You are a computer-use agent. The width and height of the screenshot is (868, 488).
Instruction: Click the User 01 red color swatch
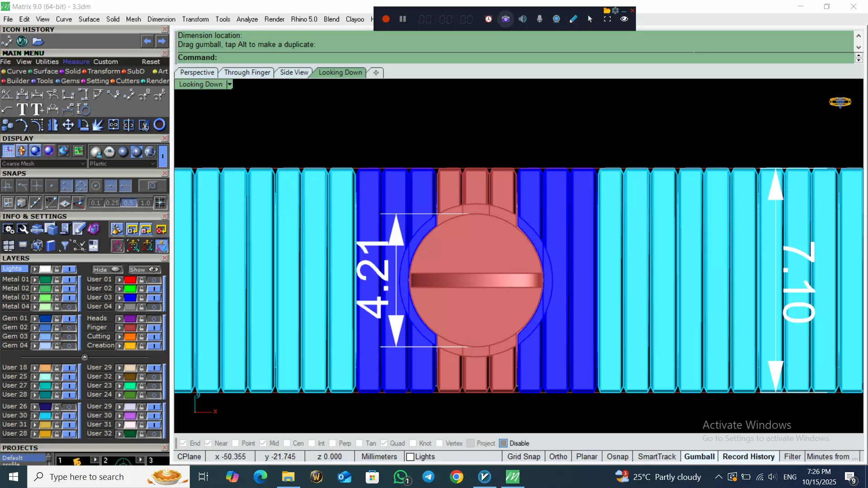(130, 280)
